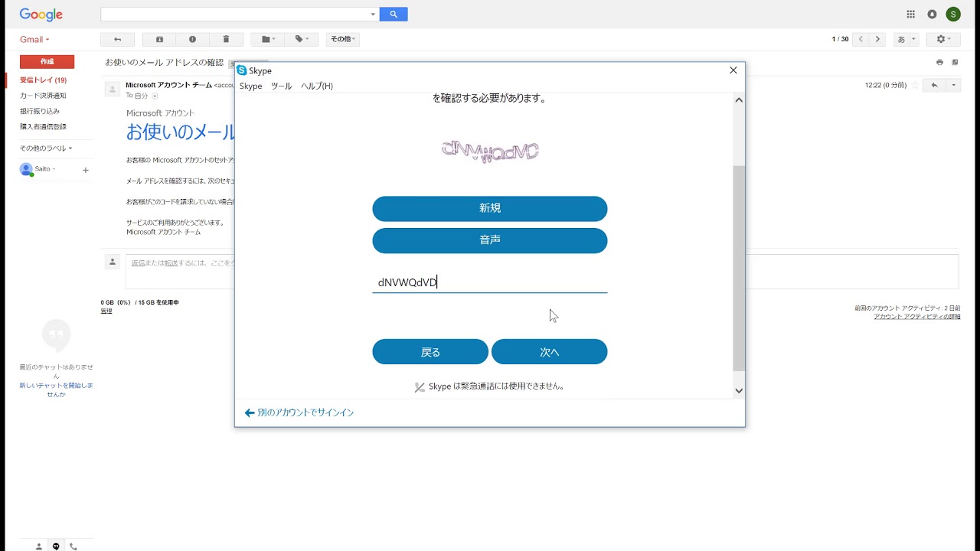Archive the open Gmail message

[159, 39]
